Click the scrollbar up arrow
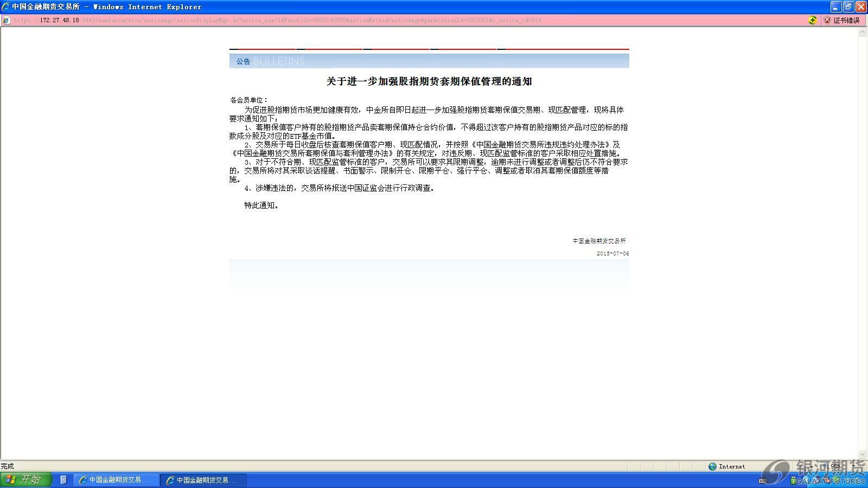This screenshot has height=488, width=868. (863, 32)
